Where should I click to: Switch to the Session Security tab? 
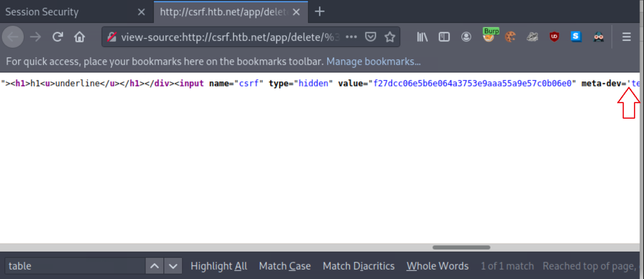(42, 12)
